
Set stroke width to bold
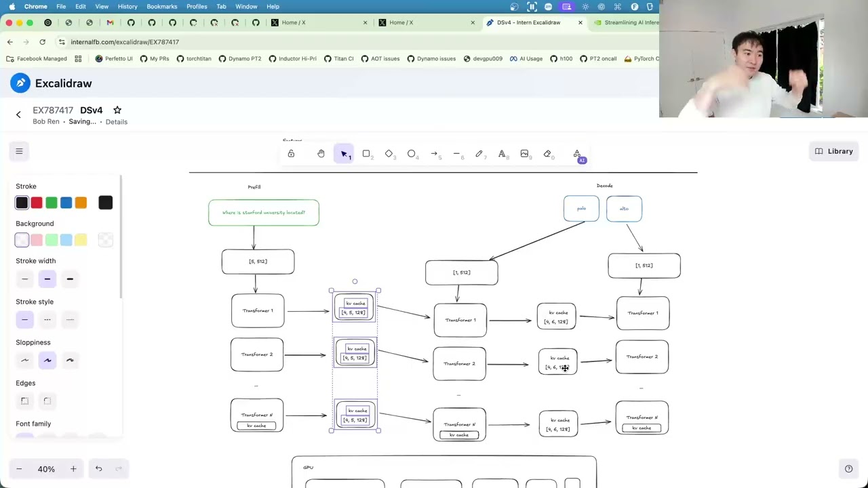pos(47,279)
